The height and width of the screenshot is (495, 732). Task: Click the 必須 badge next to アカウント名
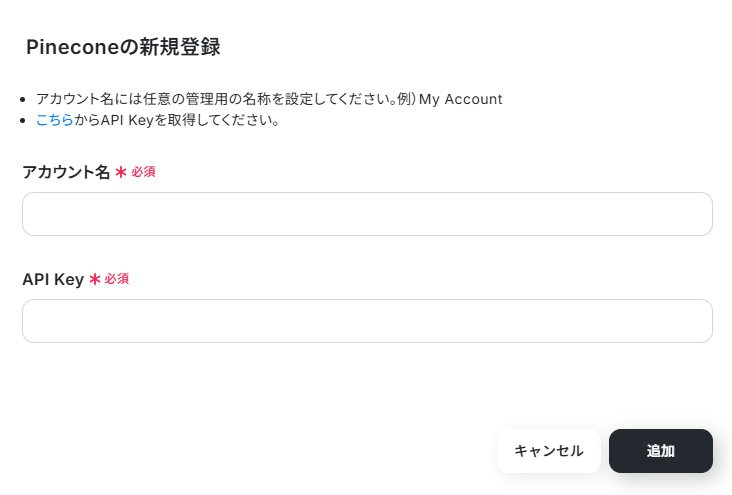click(x=143, y=172)
